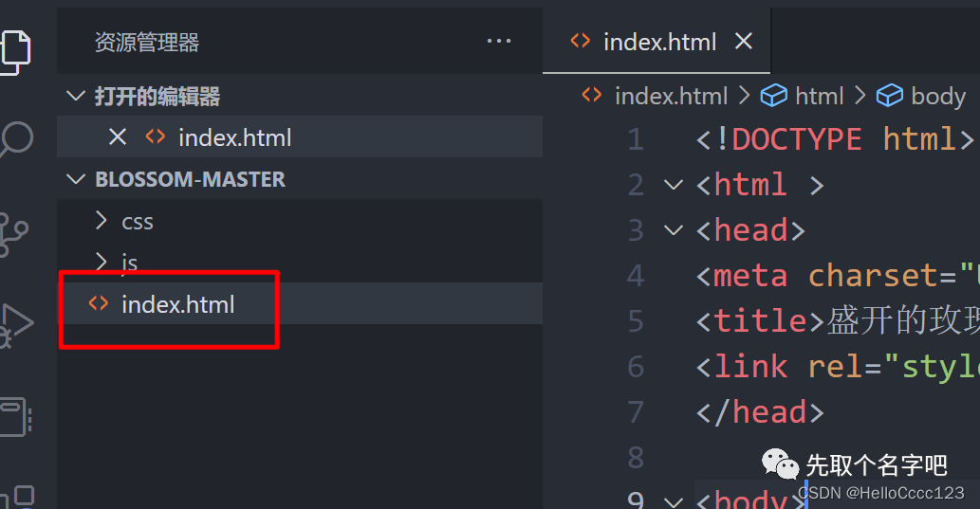Open the Search view in activity bar
The image size is (980, 509).
(15, 139)
